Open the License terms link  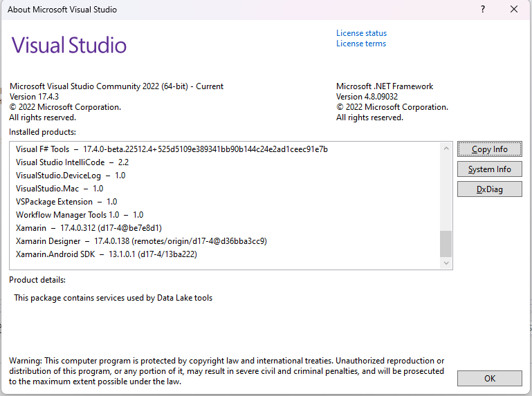click(361, 44)
